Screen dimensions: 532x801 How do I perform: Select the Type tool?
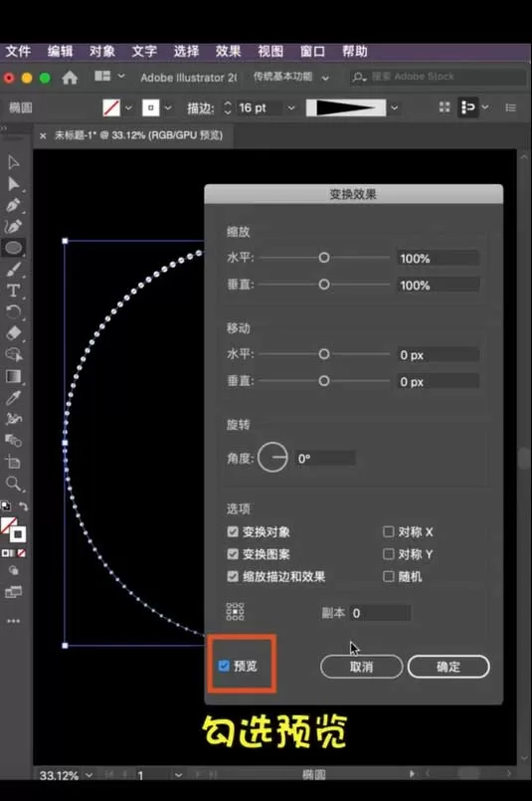(x=13, y=291)
